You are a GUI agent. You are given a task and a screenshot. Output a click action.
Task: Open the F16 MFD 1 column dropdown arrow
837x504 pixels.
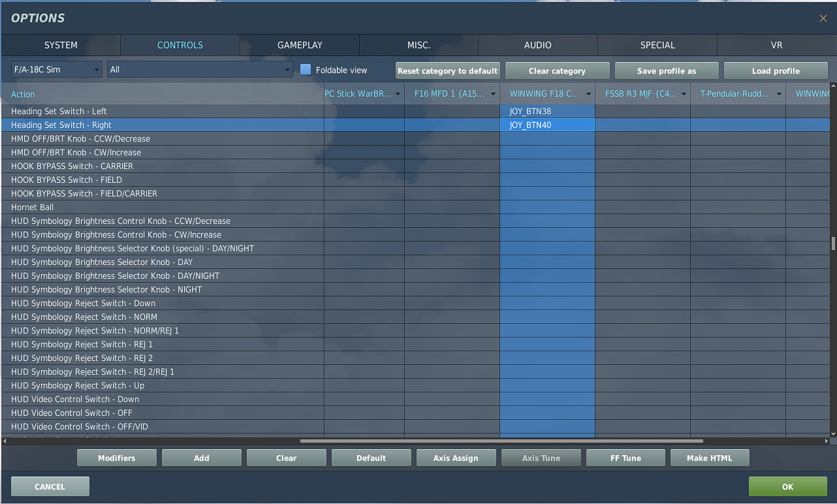[x=493, y=94]
